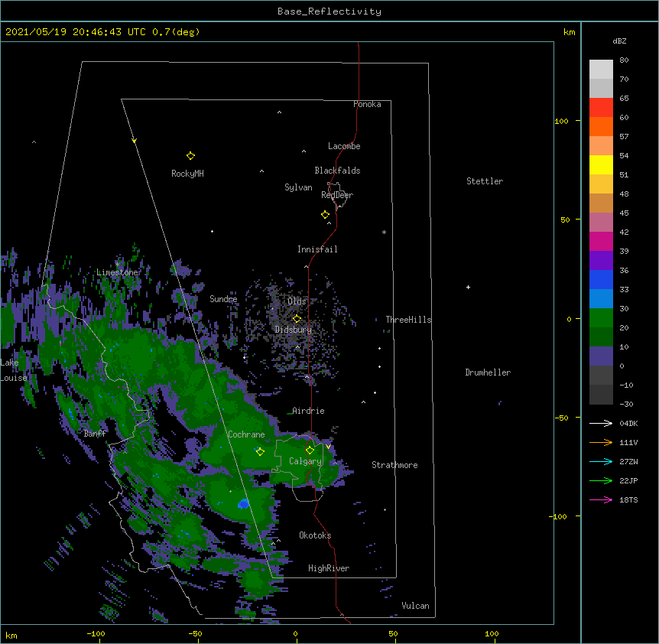The width and height of the screenshot is (659, 644).
Task: Click the Sundre label
Action: point(223,299)
